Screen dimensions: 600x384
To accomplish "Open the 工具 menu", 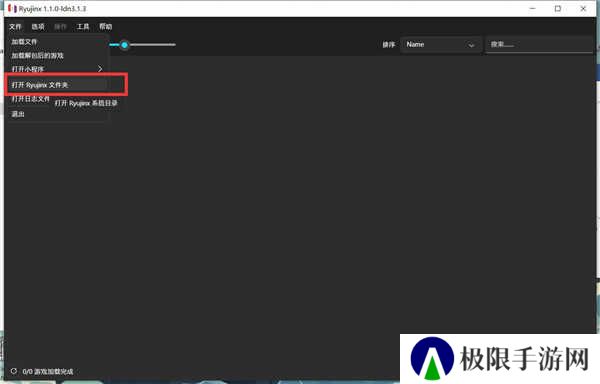I will pos(83,26).
